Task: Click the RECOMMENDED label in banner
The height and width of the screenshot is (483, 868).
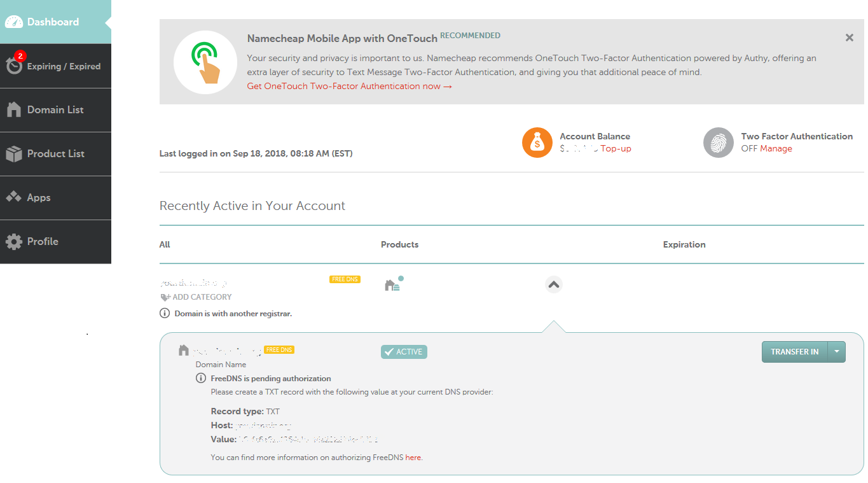Action: click(x=471, y=36)
